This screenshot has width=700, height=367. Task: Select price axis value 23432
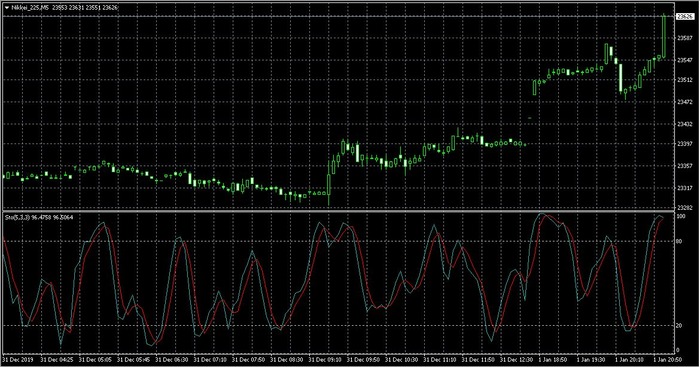pyautogui.click(x=684, y=124)
